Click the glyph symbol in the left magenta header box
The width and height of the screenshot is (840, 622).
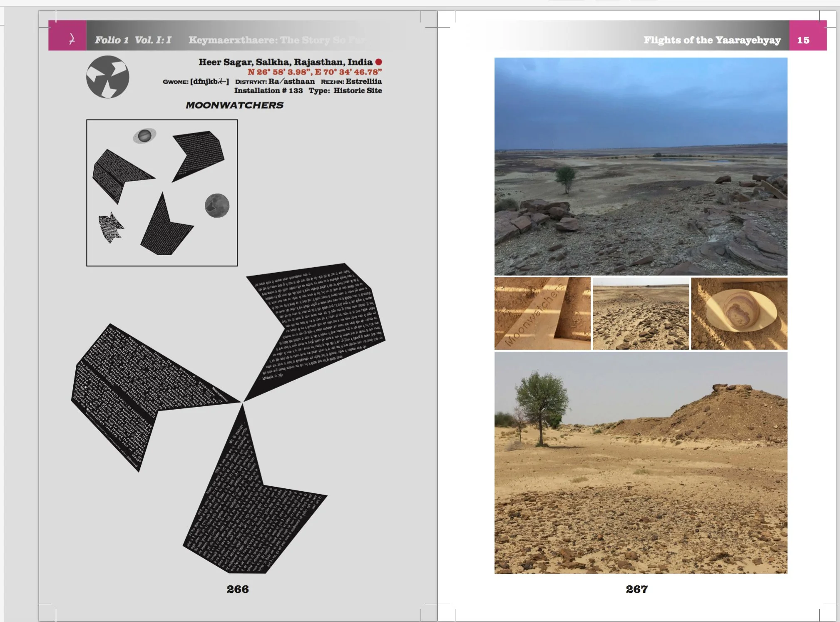pyautogui.click(x=71, y=40)
